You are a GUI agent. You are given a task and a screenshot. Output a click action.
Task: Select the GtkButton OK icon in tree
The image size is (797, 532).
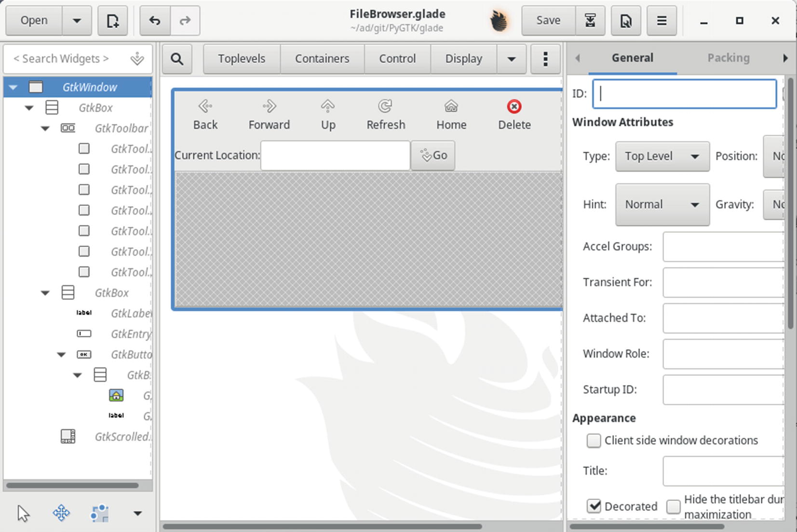pos(84,355)
